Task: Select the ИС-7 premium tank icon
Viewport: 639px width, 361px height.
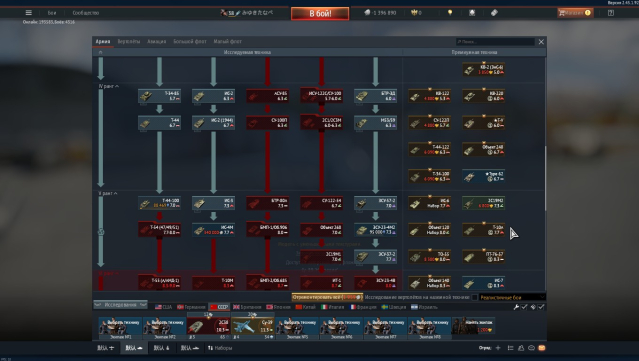Action: point(484,283)
